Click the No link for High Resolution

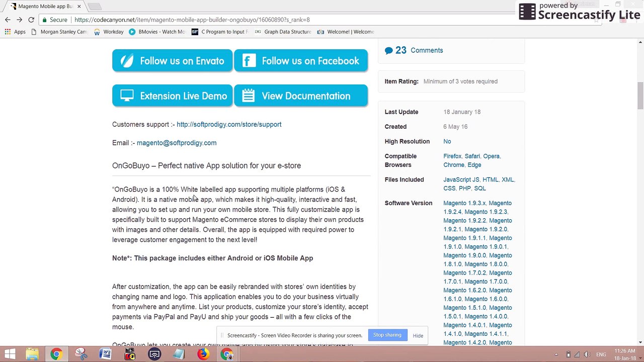(447, 142)
